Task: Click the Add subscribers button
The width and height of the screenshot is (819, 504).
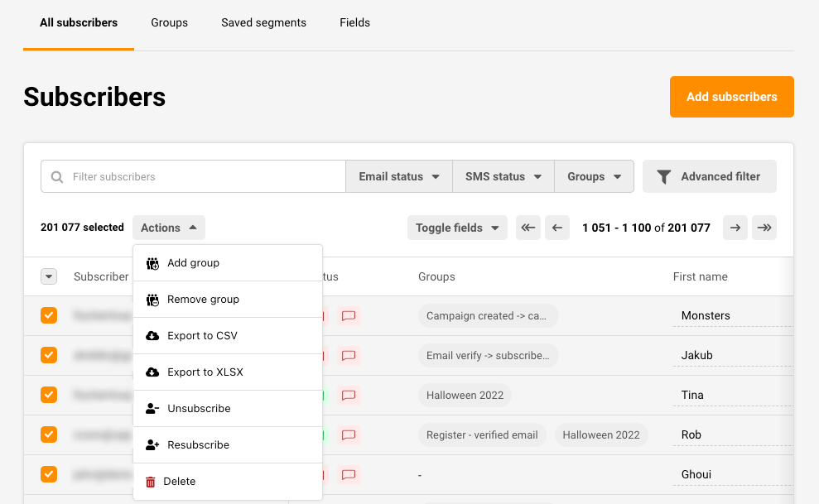Action: (x=731, y=97)
